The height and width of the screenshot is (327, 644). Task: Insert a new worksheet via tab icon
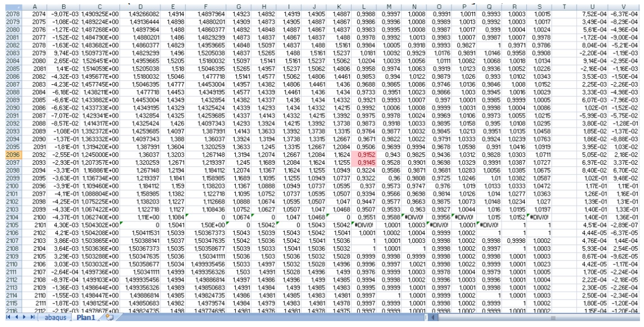tap(110, 317)
